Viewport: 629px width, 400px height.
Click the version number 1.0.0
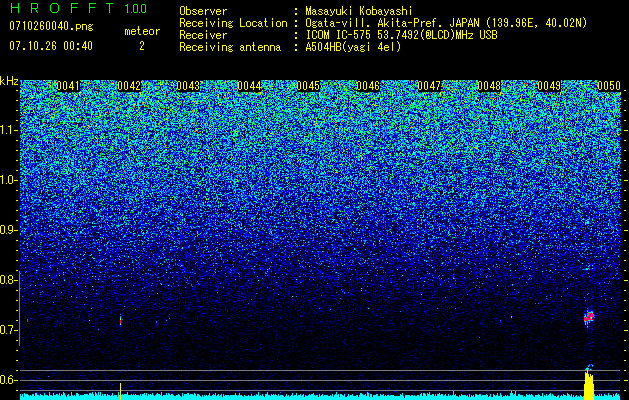click(136, 8)
